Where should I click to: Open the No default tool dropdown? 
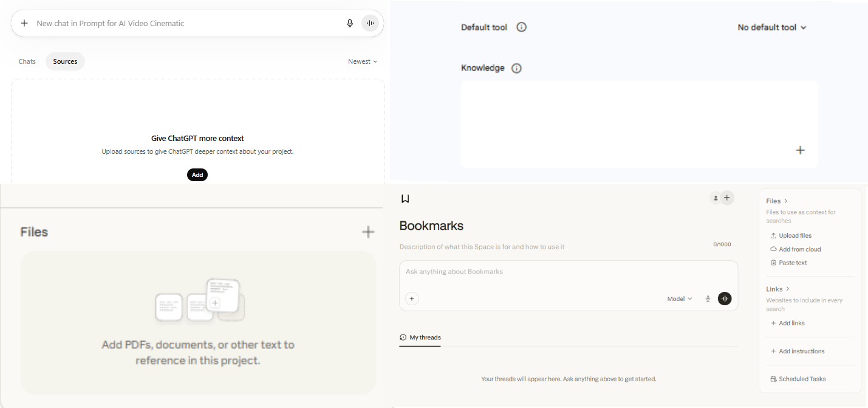[x=771, y=27]
